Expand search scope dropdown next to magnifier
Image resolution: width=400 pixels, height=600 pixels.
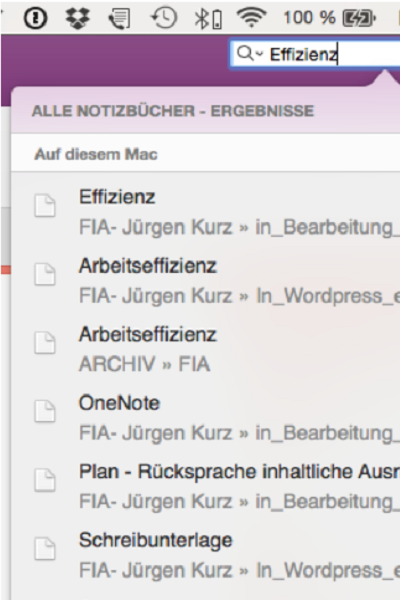click(x=260, y=54)
